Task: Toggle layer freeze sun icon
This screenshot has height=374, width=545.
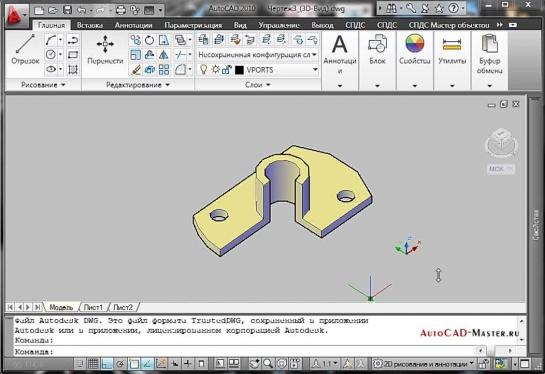Action: 215,70
